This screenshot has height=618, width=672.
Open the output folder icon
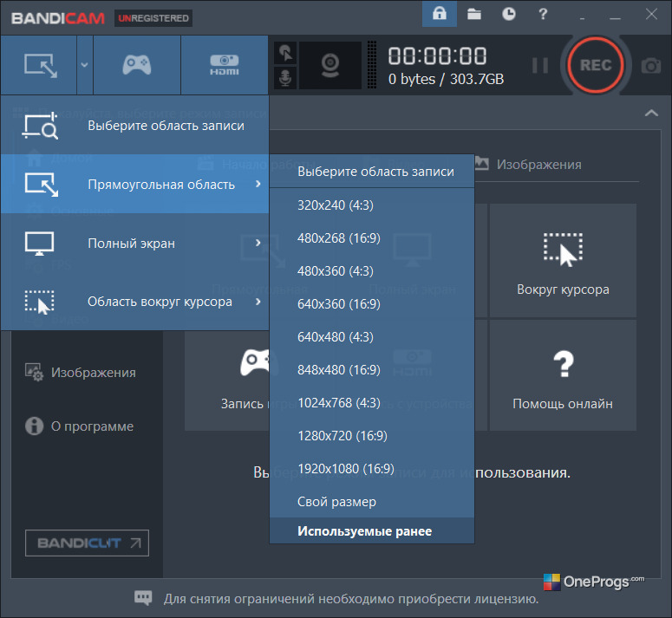474,14
